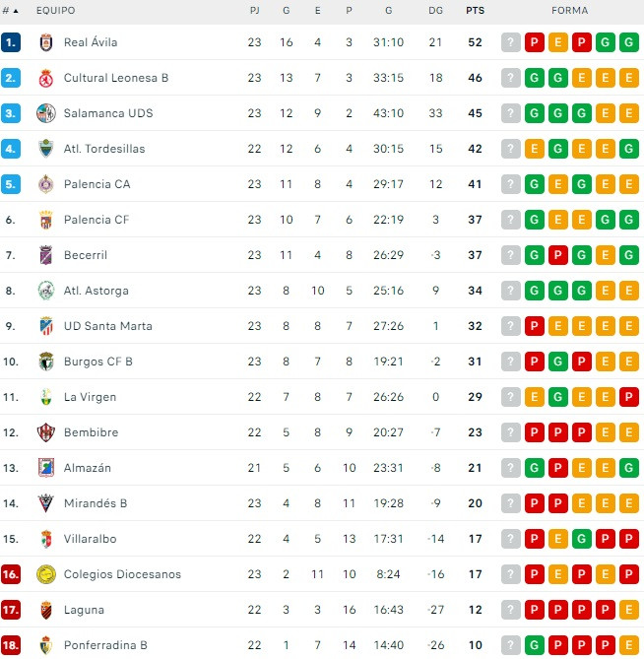
Task: Click the Burgos CF B badge icon
Action: [46, 362]
